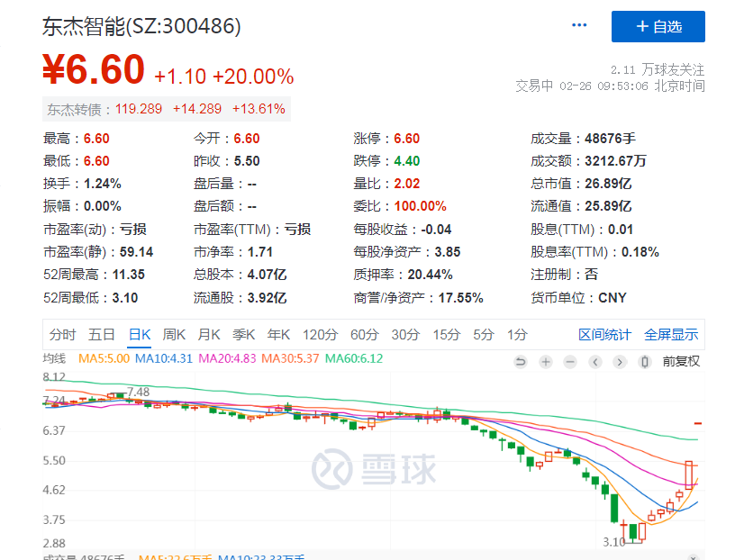
Task: Select the 周K chart tab
Action: pos(174,335)
